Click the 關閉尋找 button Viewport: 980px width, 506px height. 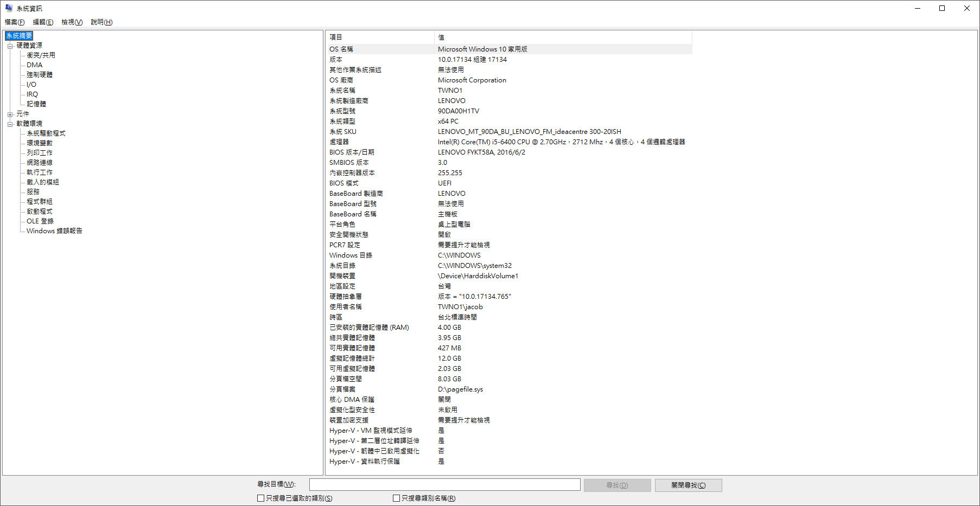click(688, 485)
